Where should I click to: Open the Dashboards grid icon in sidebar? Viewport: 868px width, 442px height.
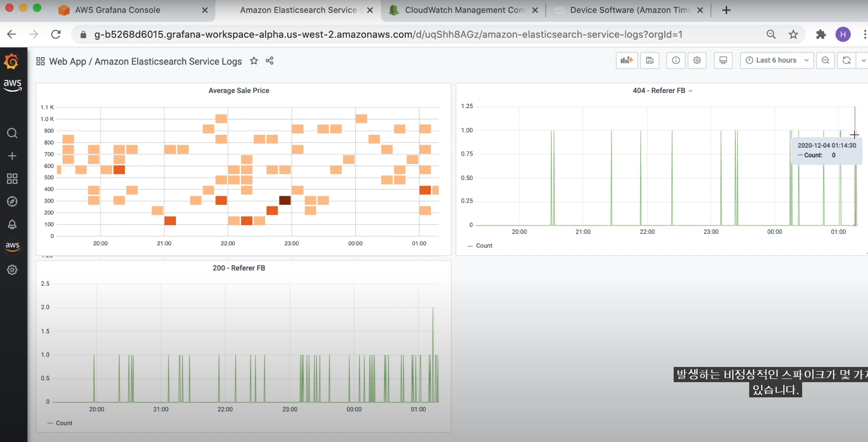(x=12, y=179)
